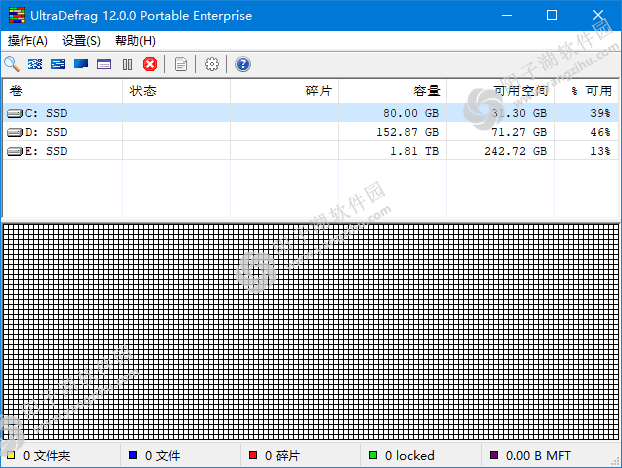Open settings gear icon in toolbar
Image resolution: width=622 pixels, height=468 pixels.
211,64
